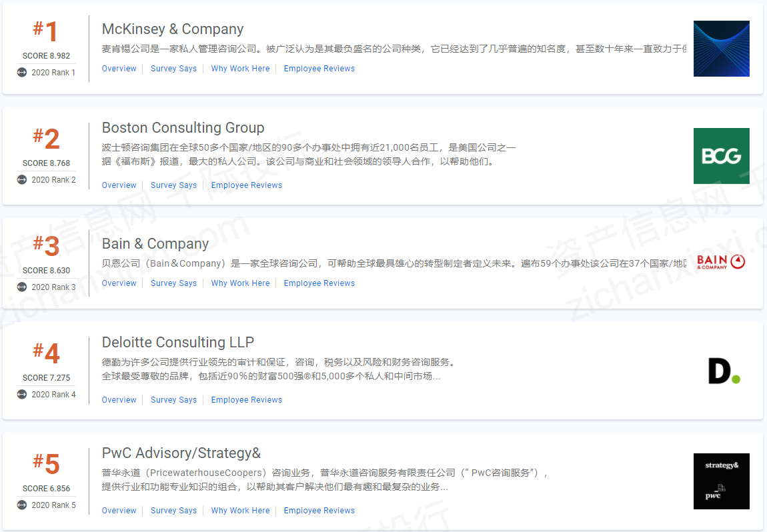This screenshot has width=767, height=532.
Task: Click the McKinsey & Company logo image
Action: (x=721, y=49)
